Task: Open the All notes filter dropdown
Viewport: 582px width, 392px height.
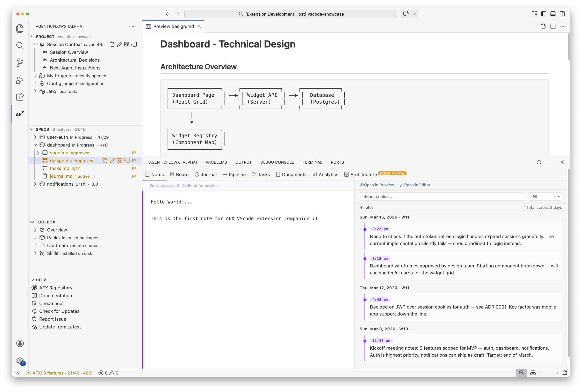Action: pos(545,197)
